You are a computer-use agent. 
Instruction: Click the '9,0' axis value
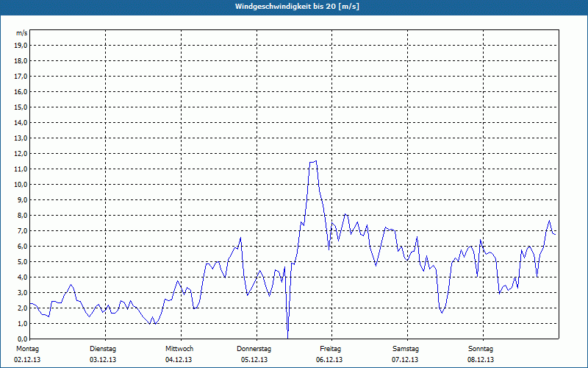pyautogui.click(x=23, y=199)
